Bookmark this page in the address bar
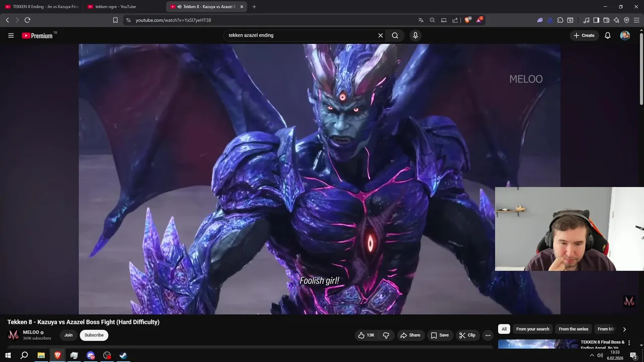The image size is (644, 362). (x=115, y=20)
